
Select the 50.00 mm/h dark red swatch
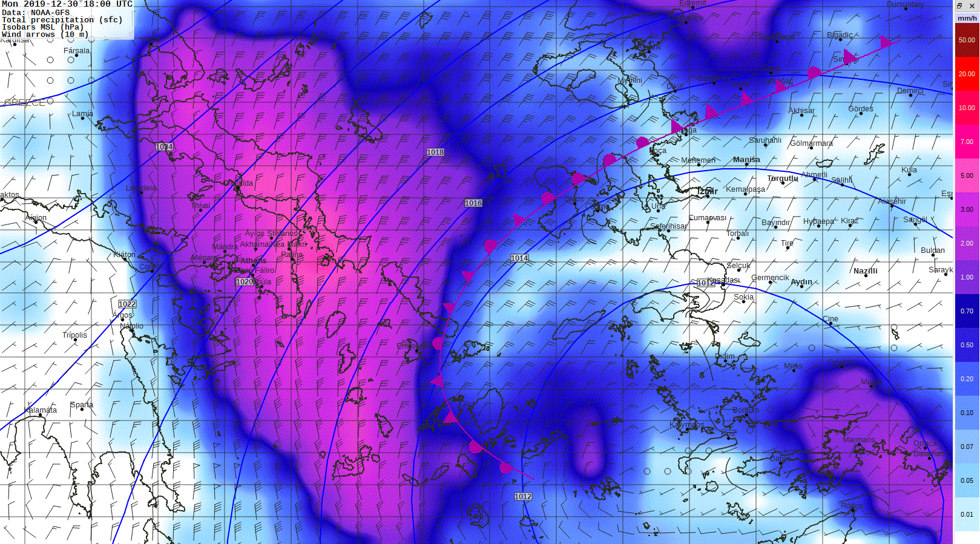[x=967, y=40]
